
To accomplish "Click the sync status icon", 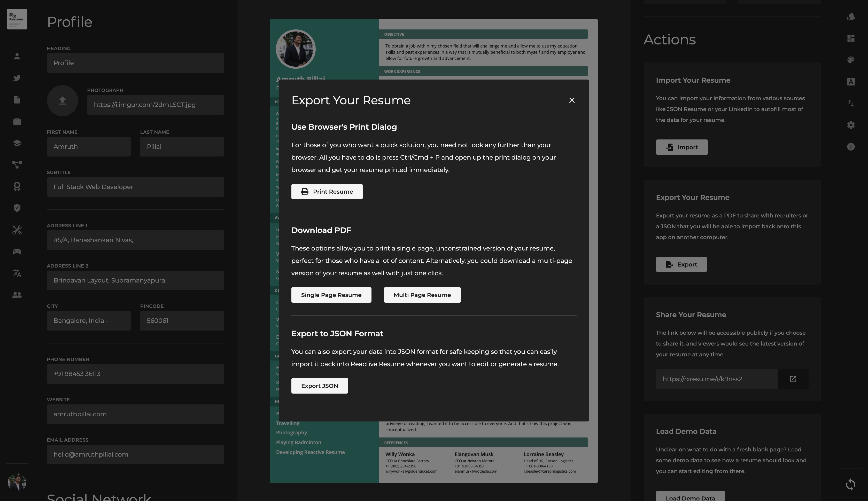I will tap(850, 484).
